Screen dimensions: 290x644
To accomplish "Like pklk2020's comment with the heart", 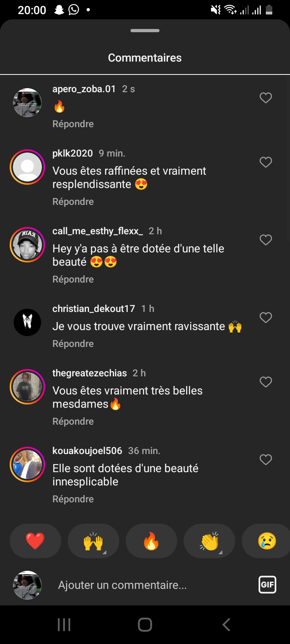I will coord(266,162).
